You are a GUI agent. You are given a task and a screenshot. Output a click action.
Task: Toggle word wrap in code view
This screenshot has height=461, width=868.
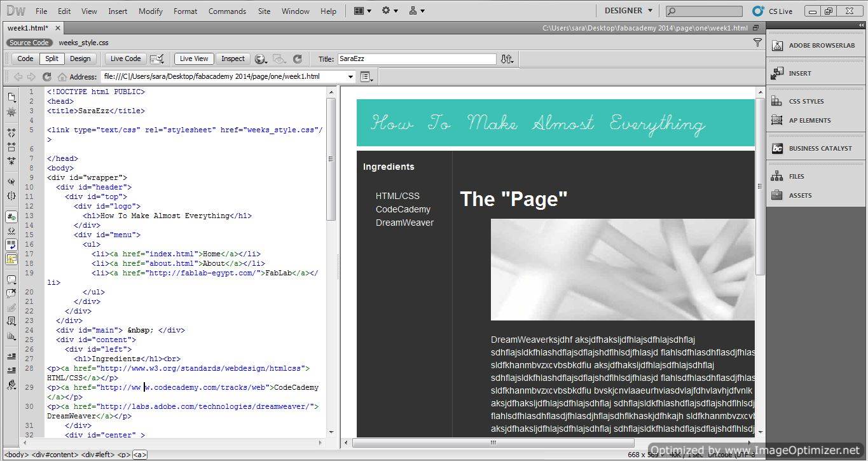pos(11,245)
